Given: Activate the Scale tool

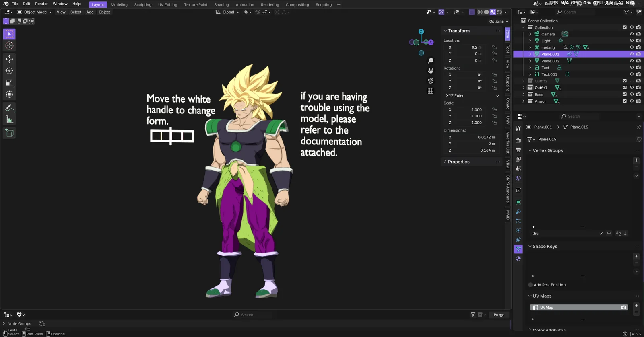Looking at the screenshot, I should tap(9, 82).
